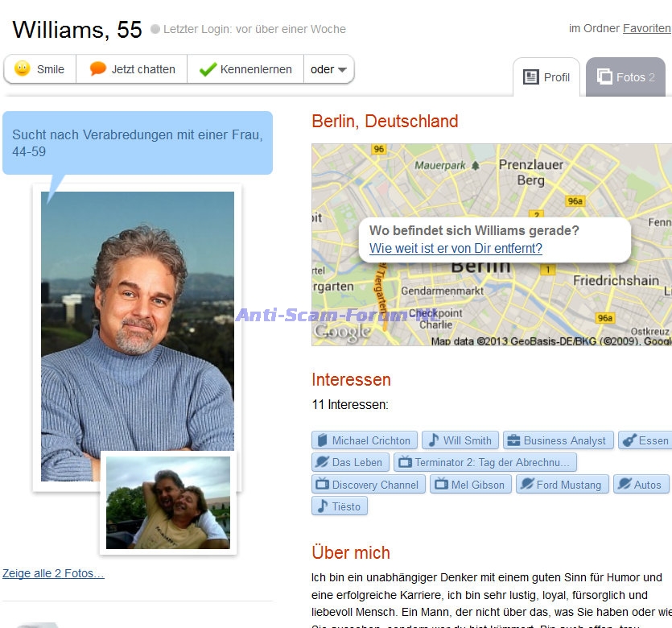The height and width of the screenshot is (628, 672).
Task: Expand the oder dropdown arrow
Action: (x=342, y=69)
